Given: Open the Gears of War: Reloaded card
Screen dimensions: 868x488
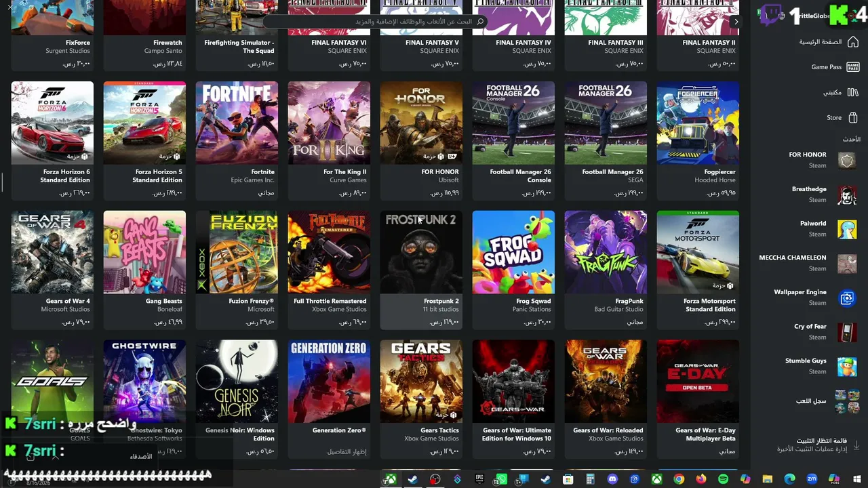Looking at the screenshot, I should [606, 399].
